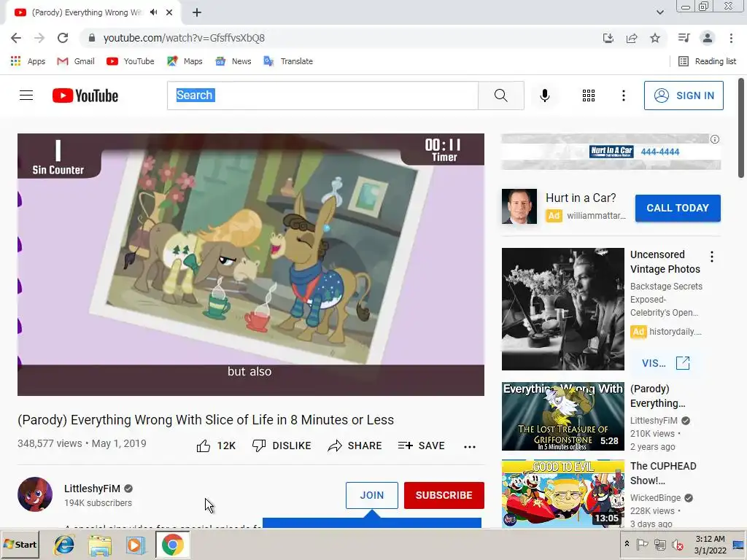Screen dimensions: 747x560
Task: Open the media control icon in Chrome toolbar
Action: click(684, 38)
